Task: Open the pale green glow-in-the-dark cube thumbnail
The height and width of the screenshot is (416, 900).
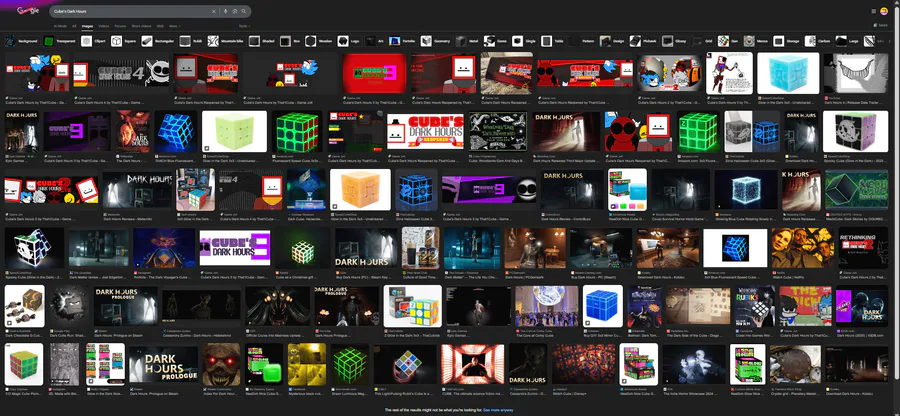Action: (234, 131)
